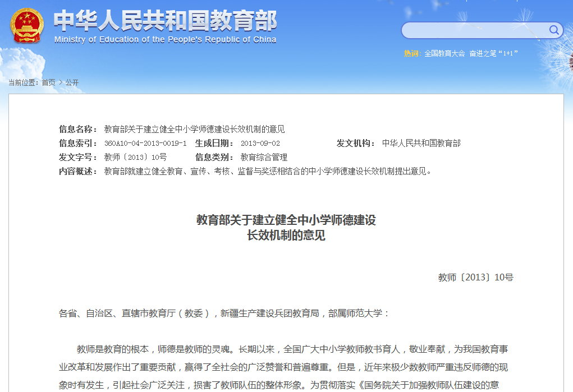Click heading second line 长效机制的意见
Viewport: 573px width, 392px height.
286,236
